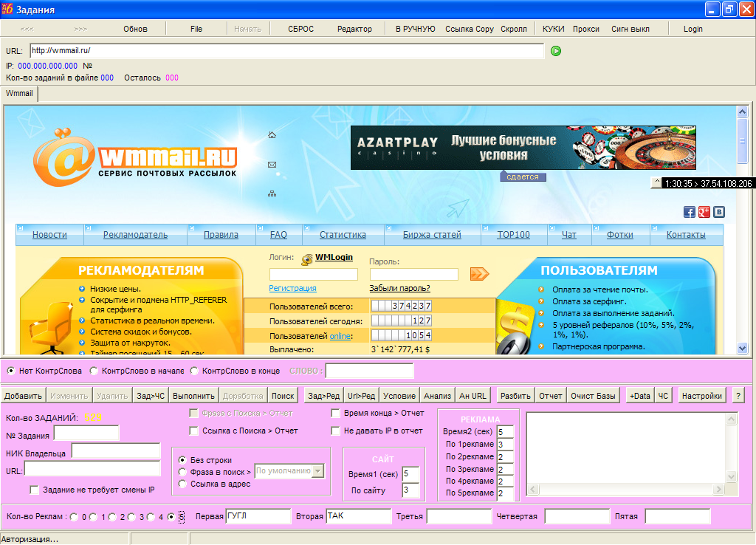756x545 pixels.
Task: Open the home icon on the wmmail page
Action: pyautogui.click(x=272, y=135)
